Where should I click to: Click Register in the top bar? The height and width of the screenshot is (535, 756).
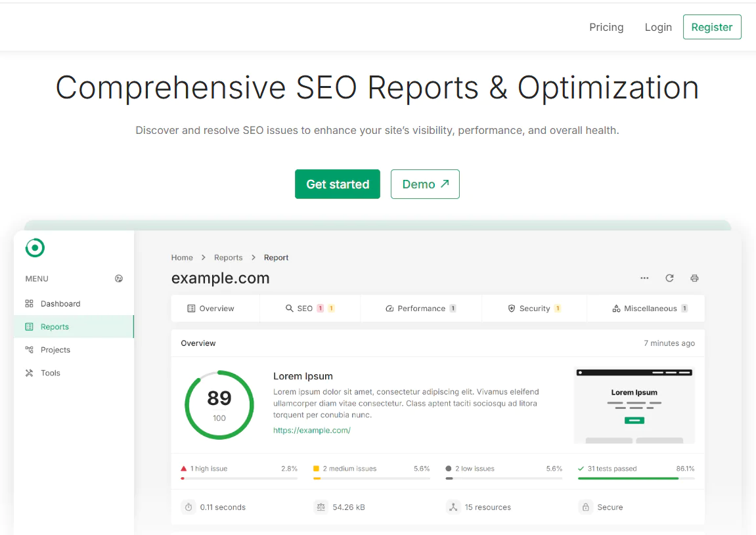coord(712,27)
